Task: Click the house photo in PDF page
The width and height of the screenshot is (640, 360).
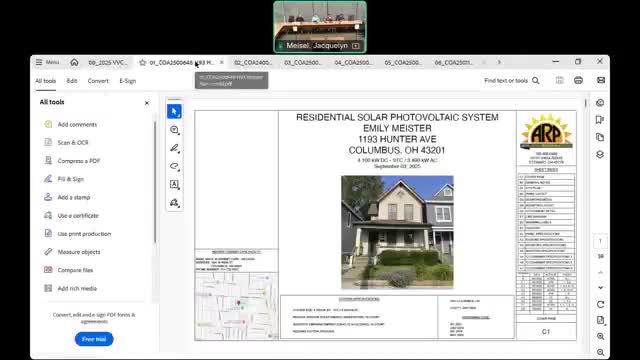Action: pyautogui.click(x=397, y=232)
